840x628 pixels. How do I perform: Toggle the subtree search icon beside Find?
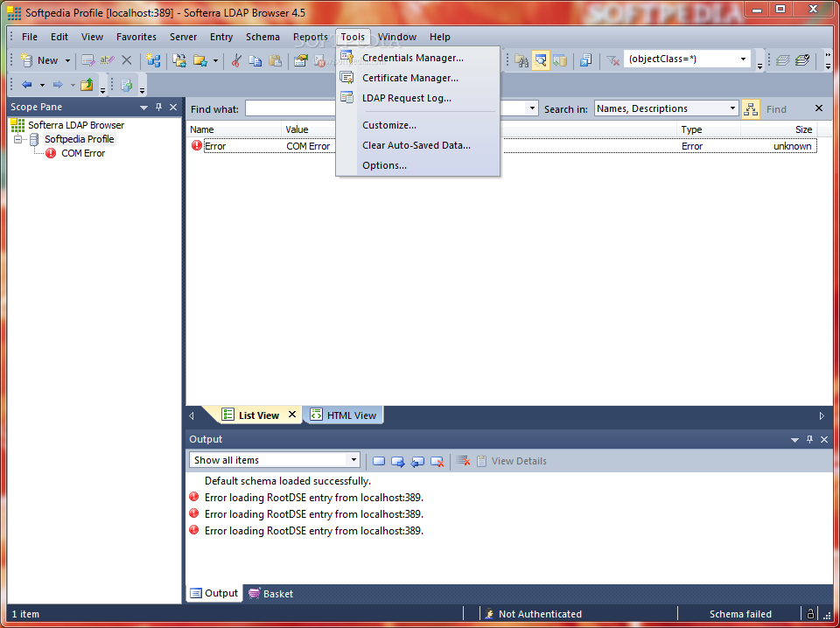(751, 109)
